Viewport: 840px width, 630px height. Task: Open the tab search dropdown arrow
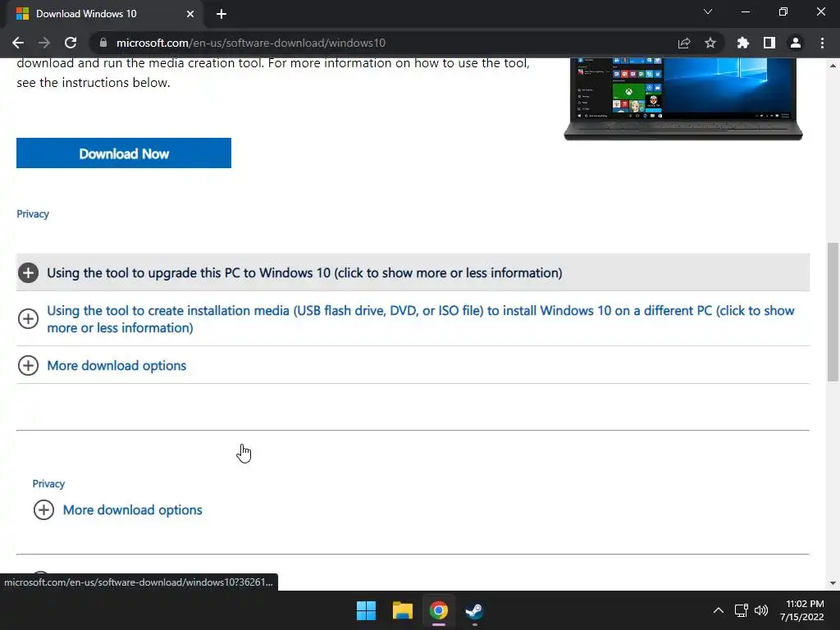coord(708,11)
